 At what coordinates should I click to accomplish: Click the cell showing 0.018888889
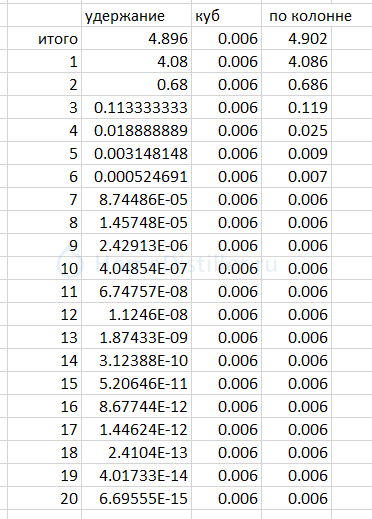[136, 131]
